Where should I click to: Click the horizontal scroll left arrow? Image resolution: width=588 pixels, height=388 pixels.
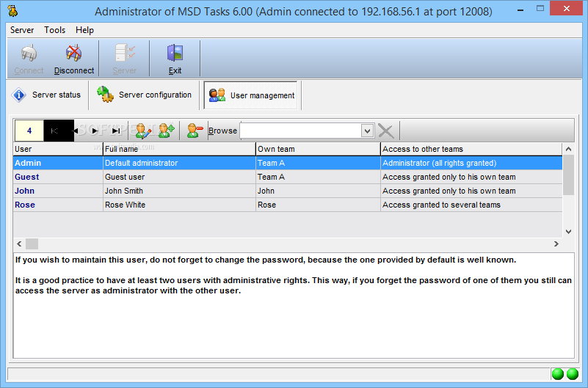pos(19,244)
